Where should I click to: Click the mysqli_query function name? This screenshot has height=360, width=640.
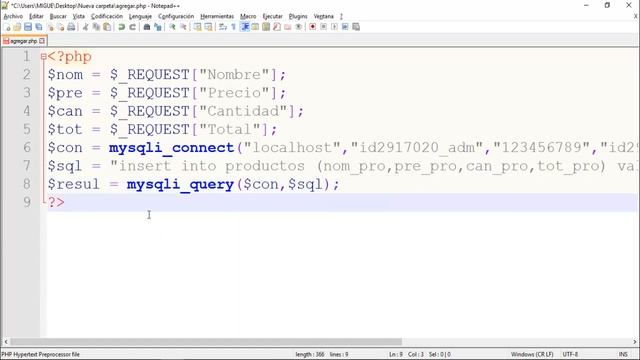pyautogui.click(x=180, y=184)
